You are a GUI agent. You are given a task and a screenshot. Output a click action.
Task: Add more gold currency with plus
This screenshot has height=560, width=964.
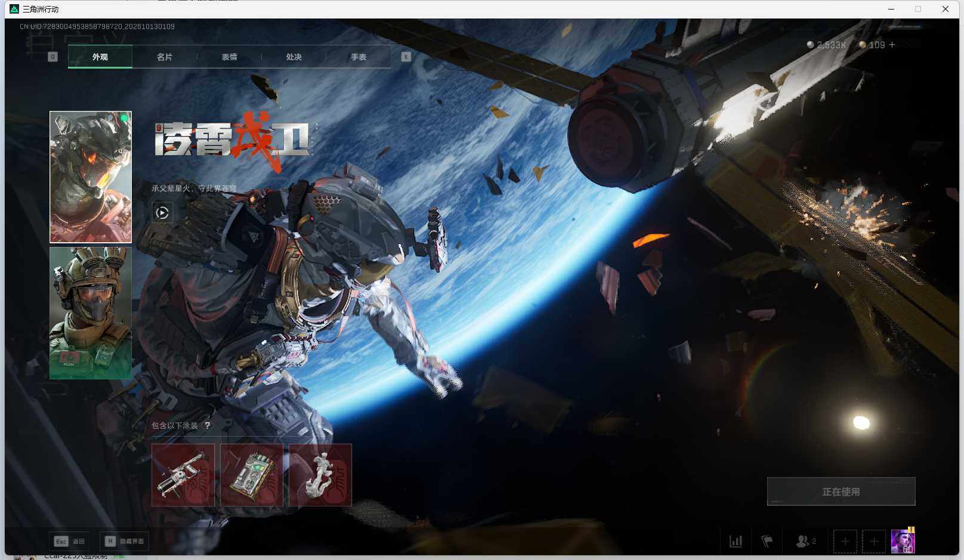coord(892,45)
